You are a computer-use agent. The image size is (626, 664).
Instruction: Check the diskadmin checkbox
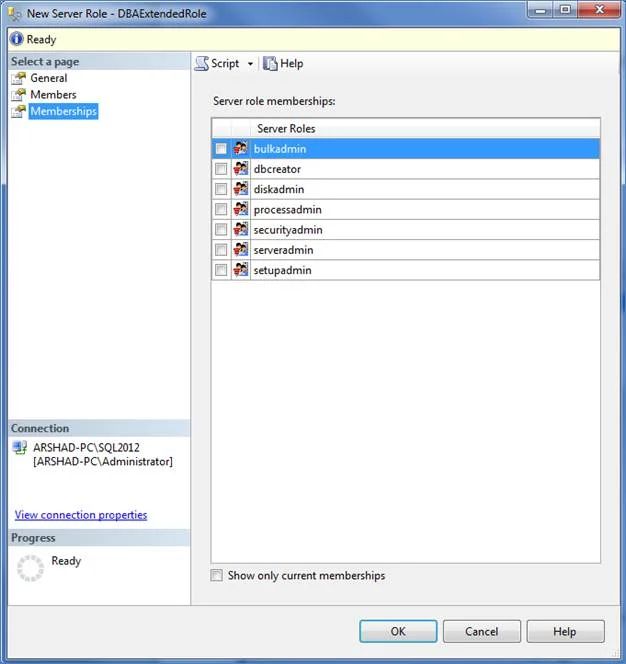coord(221,189)
